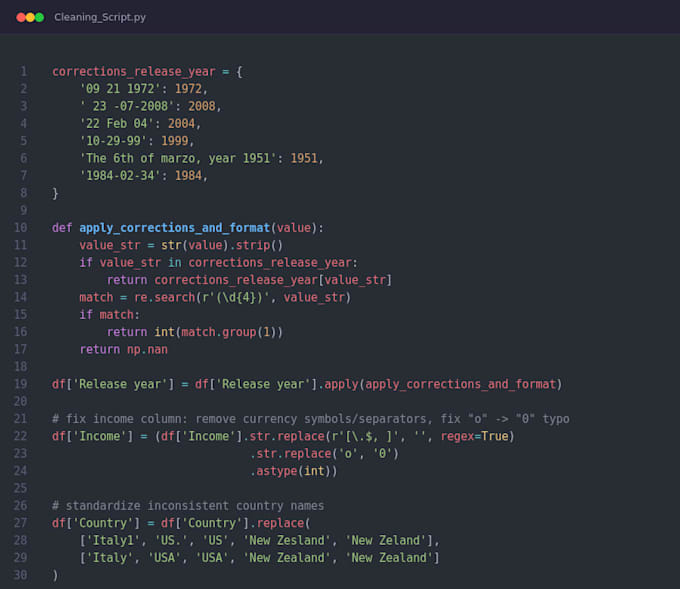Viewport: 680px width, 589px height.
Task: Click the string '09 21 1972'
Action: click(x=120, y=89)
